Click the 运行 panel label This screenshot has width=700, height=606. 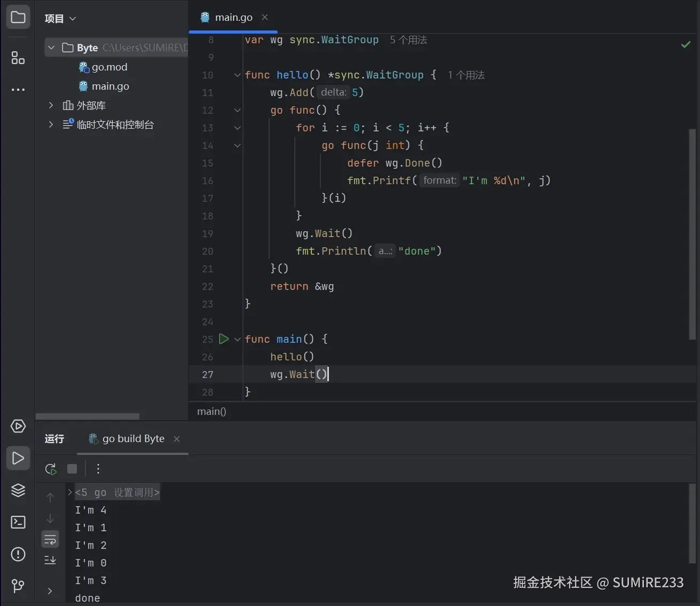[54, 439]
